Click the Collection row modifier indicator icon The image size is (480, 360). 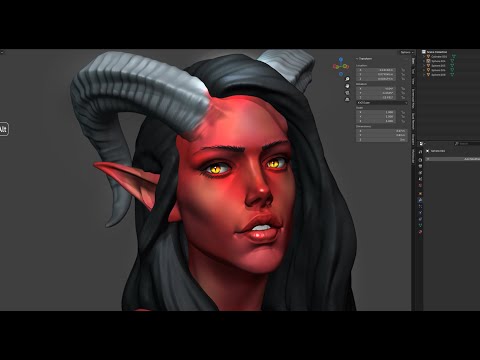coord(454,56)
